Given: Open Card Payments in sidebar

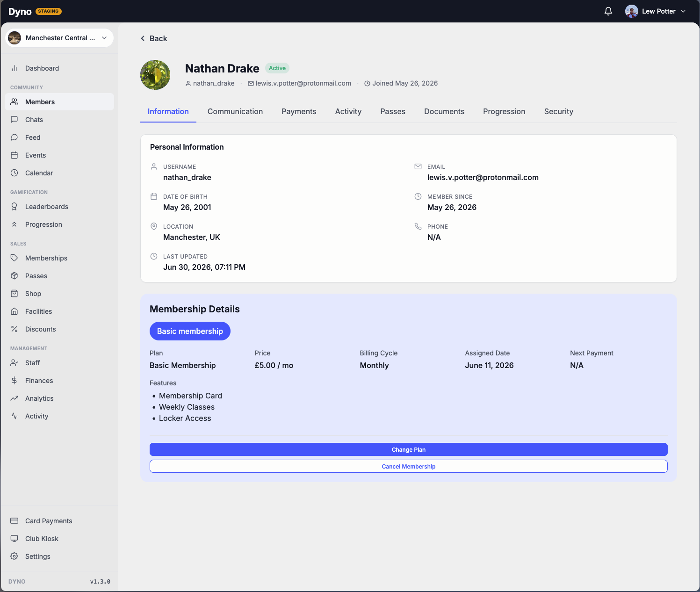Looking at the screenshot, I should tap(59, 521).
